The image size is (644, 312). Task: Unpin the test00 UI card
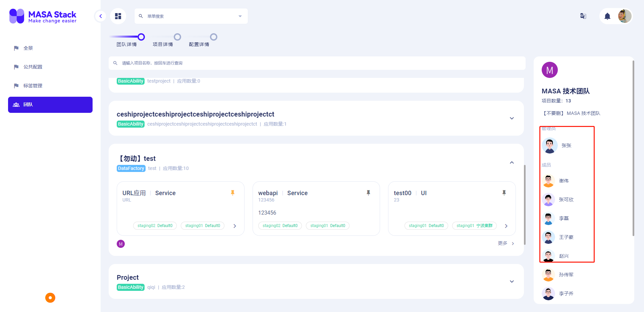point(504,193)
